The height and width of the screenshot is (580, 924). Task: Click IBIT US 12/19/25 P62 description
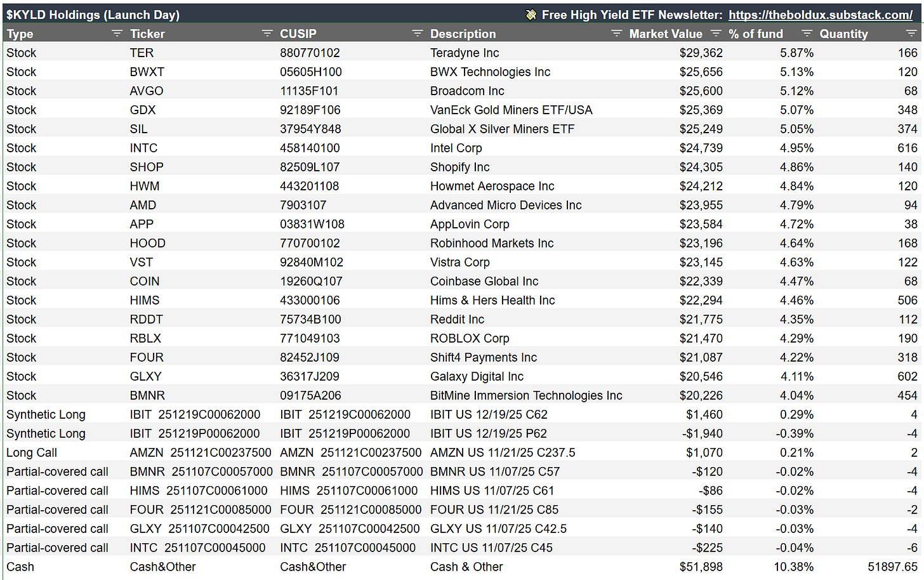(x=489, y=433)
